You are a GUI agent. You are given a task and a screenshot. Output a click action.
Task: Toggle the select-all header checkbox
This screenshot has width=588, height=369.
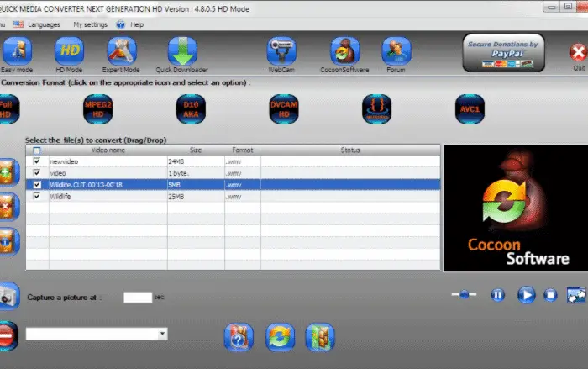pyautogui.click(x=37, y=150)
